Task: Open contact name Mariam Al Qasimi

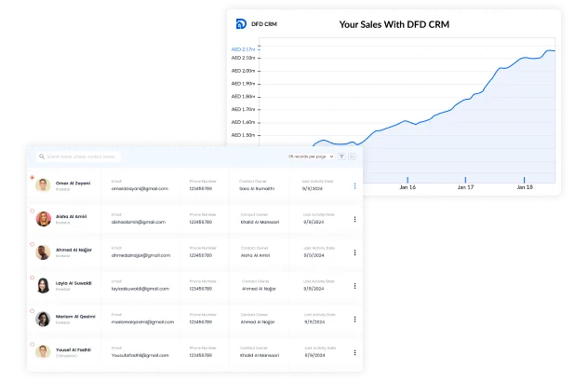Action: click(75, 317)
